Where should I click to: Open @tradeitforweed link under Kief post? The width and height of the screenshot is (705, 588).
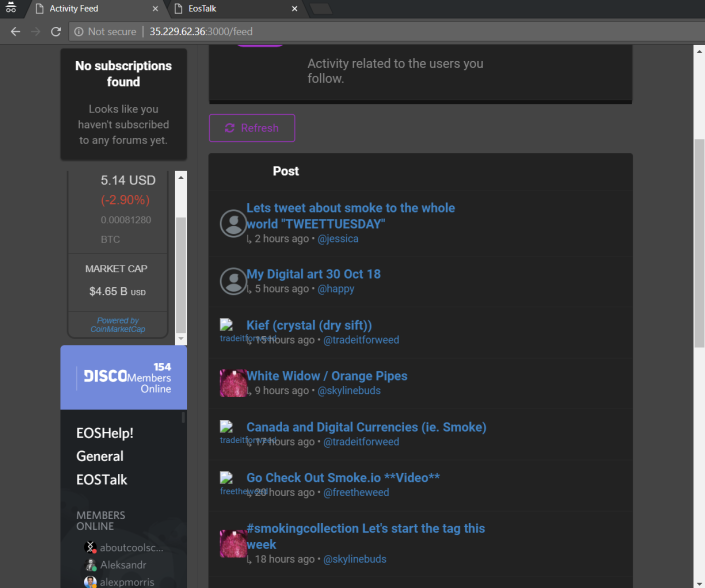(361, 340)
